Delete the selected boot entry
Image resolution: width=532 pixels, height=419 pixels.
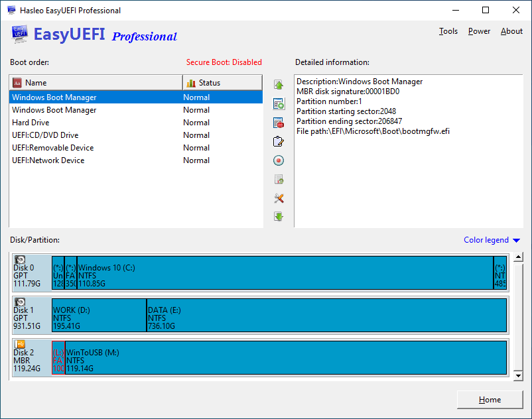click(x=279, y=122)
